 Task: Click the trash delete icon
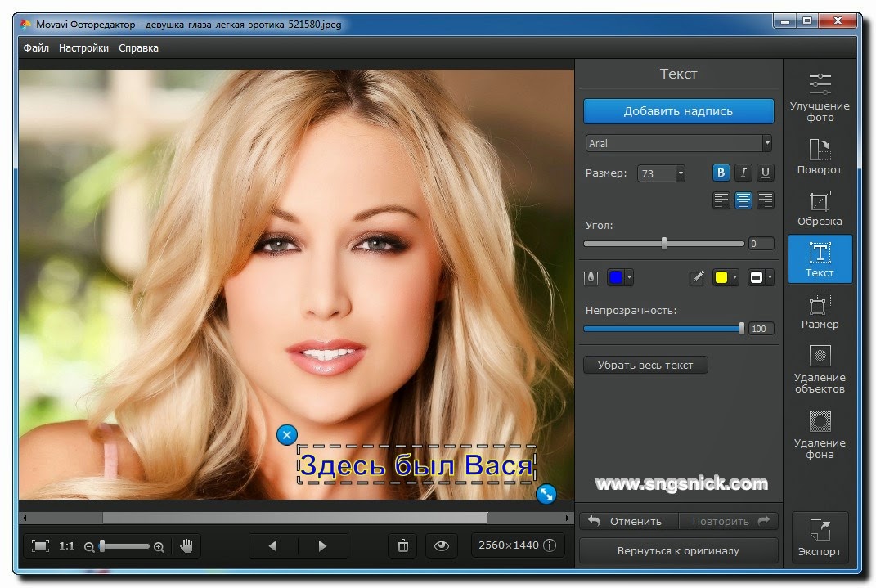tap(403, 545)
